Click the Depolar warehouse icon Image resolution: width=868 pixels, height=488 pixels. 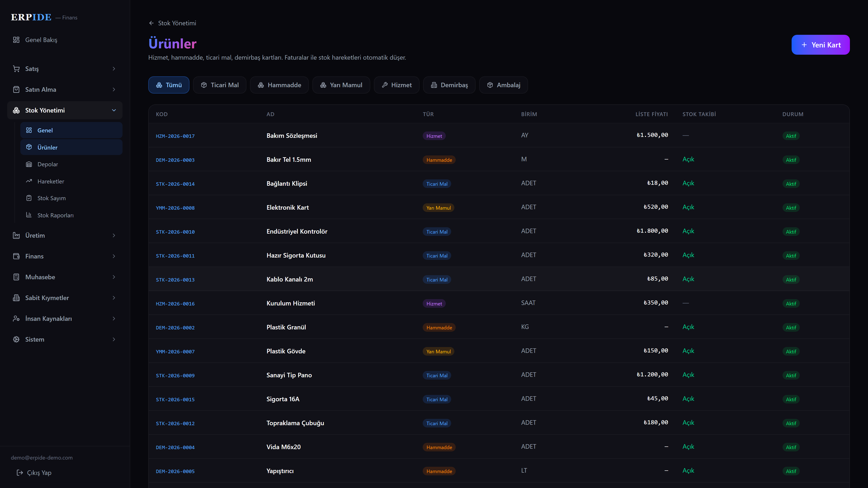pos(29,164)
